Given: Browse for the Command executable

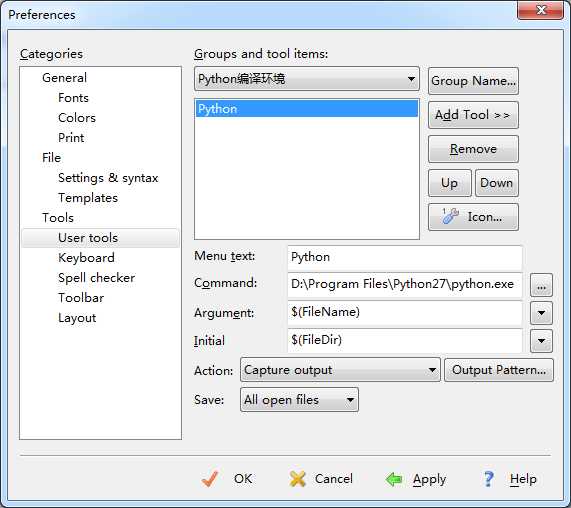Looking at the screenshot, I should 542,285.
